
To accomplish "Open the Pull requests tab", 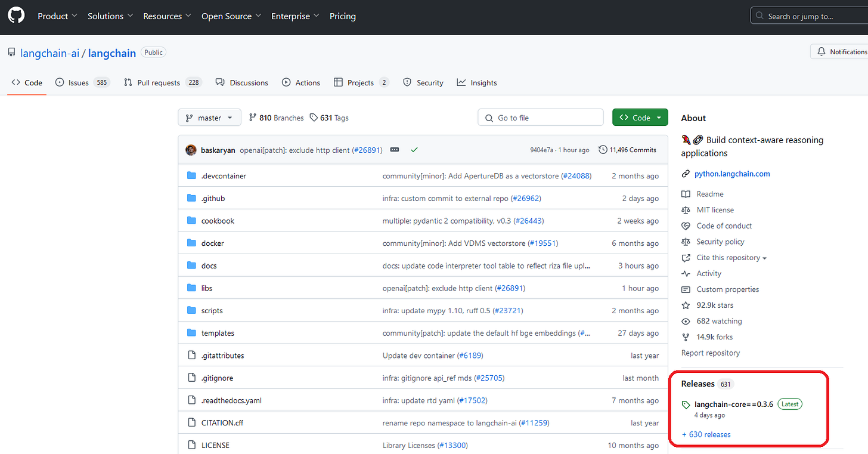I will click(x=163, y=83).
